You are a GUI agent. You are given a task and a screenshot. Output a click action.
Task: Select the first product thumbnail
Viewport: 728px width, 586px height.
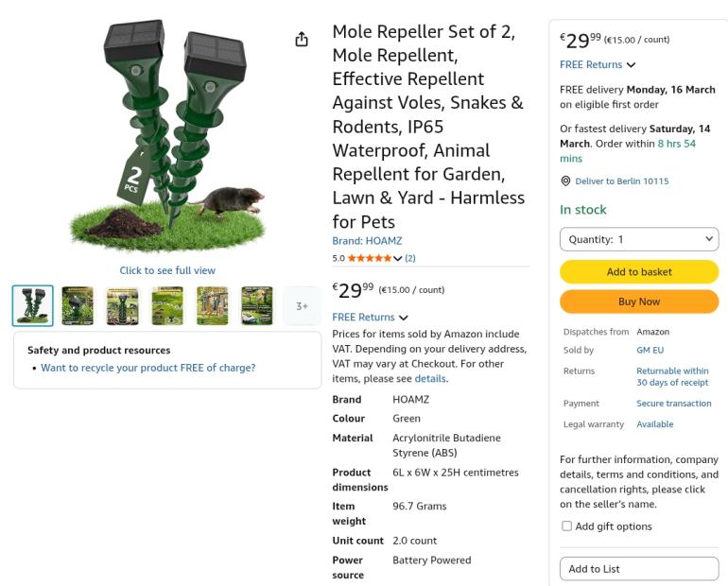(33, 305)
